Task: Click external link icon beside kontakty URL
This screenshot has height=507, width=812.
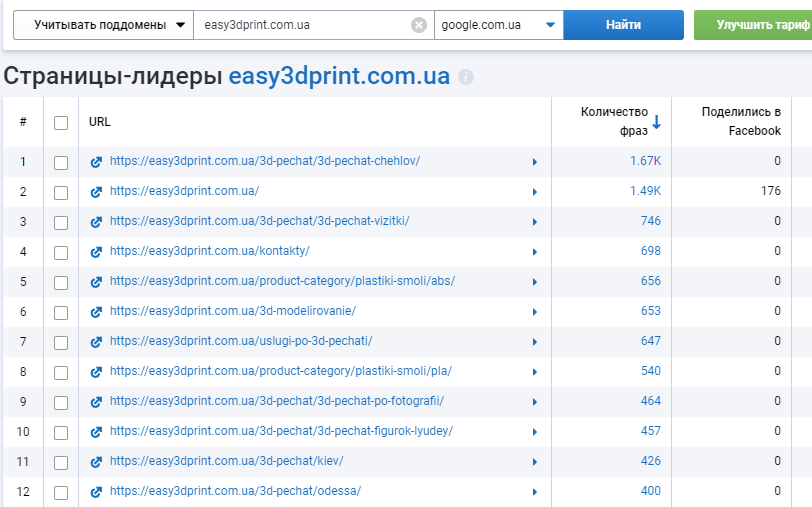Action: pos(96,252)
